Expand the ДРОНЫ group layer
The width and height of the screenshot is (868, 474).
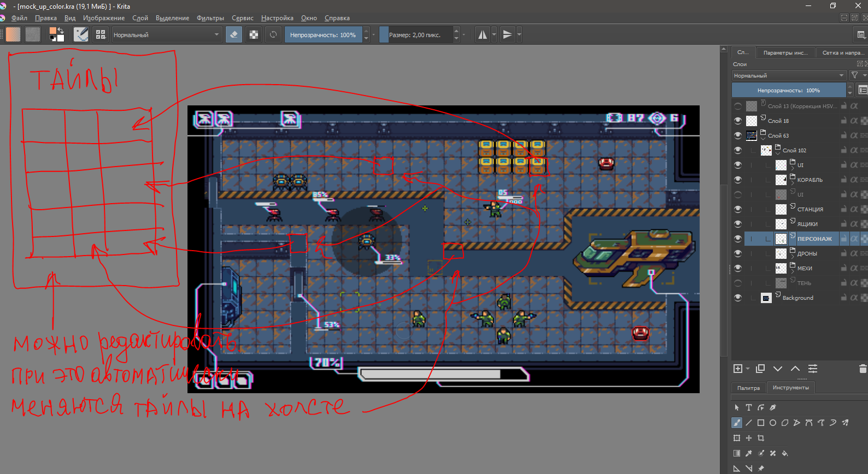tap(793, 257)
